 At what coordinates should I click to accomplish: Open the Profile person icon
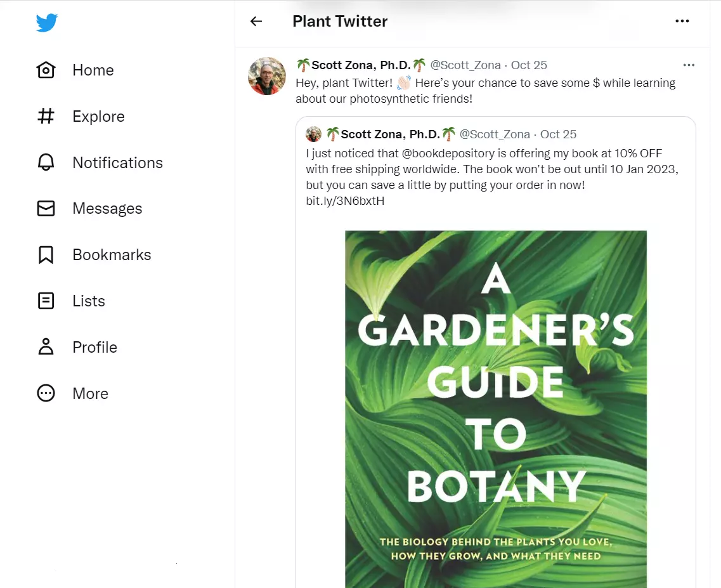pyautogui.click(x=46, y=347)
